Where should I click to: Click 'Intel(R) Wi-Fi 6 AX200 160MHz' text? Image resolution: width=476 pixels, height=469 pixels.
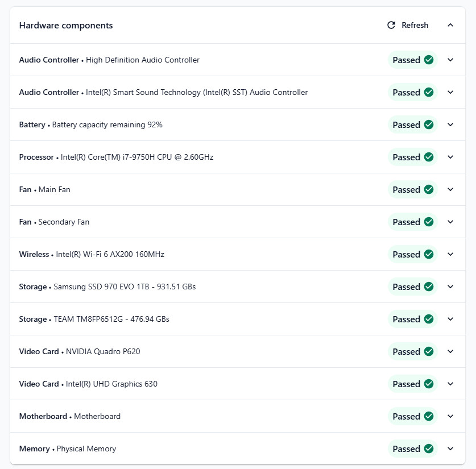pyautogui.click(x=110, y=254)
